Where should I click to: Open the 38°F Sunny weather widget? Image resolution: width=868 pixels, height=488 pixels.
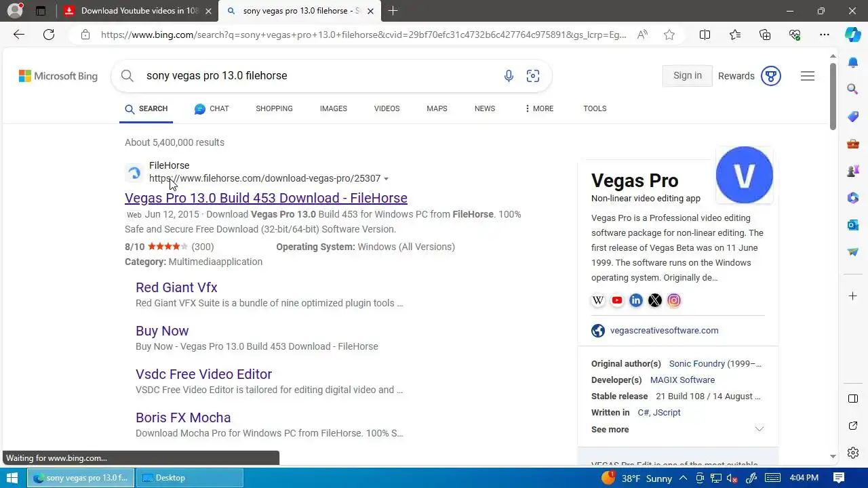pyautogui.click(x=637, y=478)
